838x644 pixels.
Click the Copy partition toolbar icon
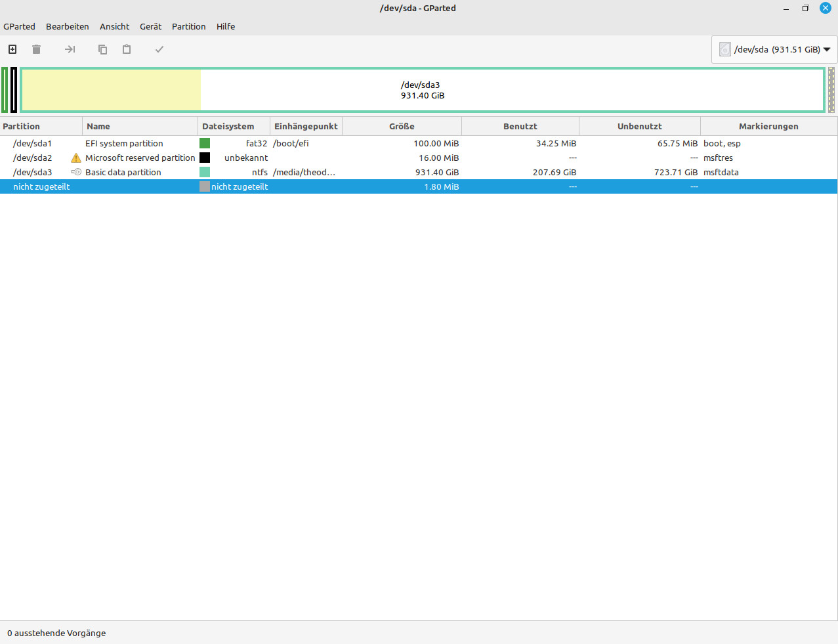point(102,49)
